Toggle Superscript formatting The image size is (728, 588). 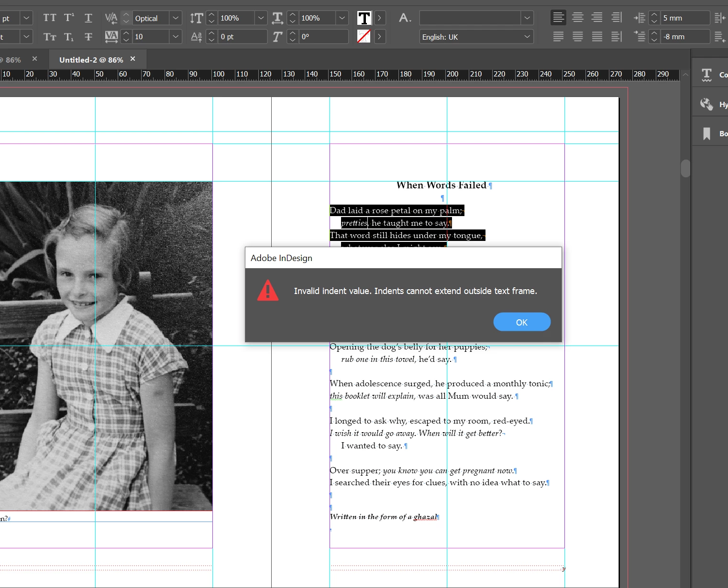point(69,18)
